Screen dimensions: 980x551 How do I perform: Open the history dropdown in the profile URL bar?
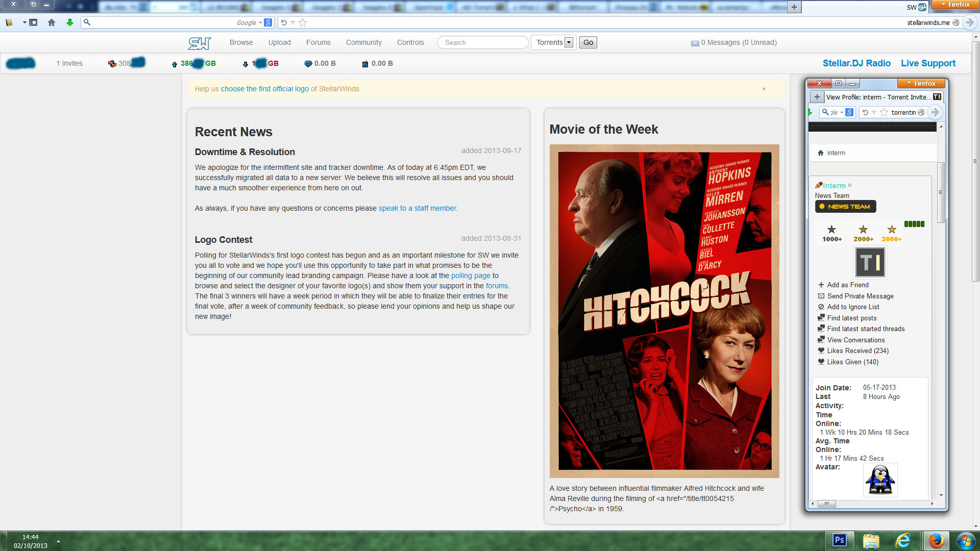coord(874,112)
